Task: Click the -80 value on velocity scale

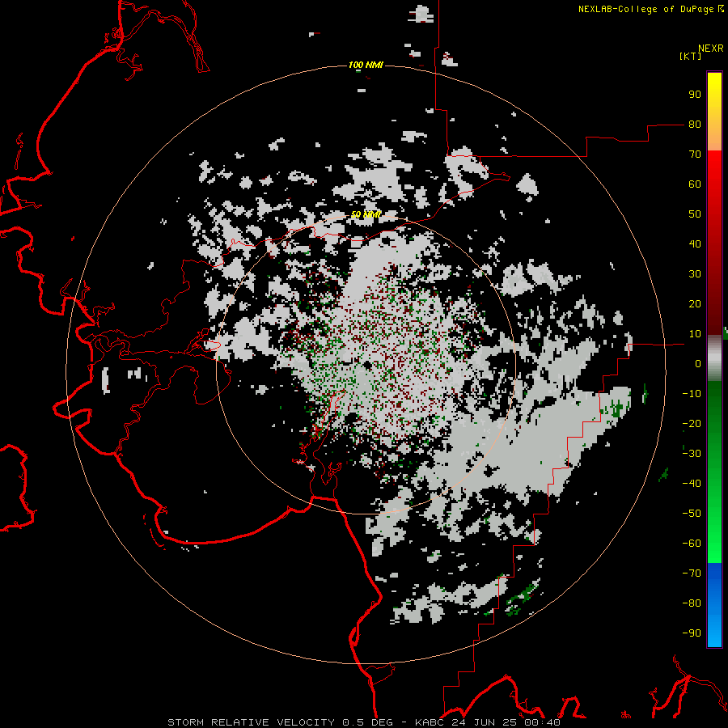Action: tap(692, 603)
